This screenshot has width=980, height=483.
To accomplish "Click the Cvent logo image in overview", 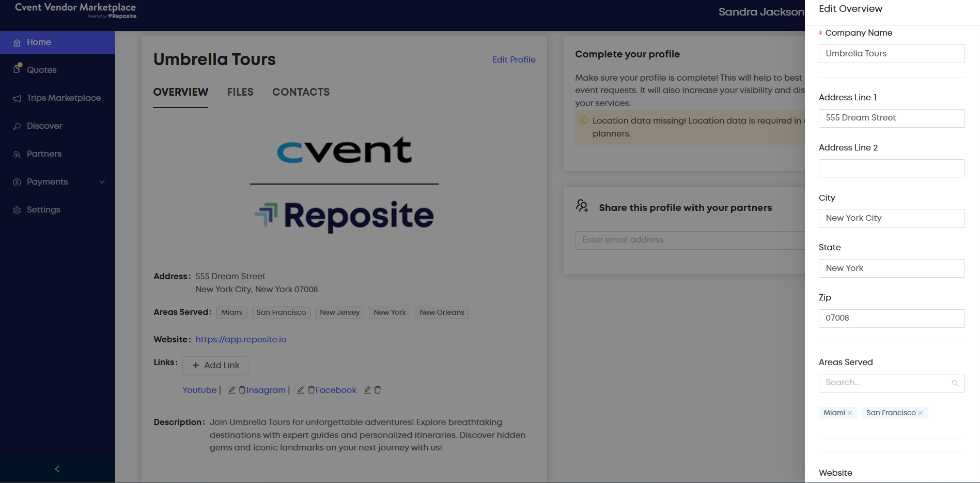I will 344,150.
